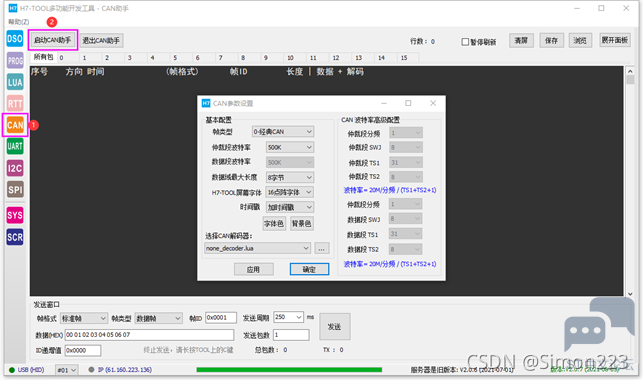Viewport: 643px width, 380px height.
Task: Click the 浏览 button
Action: (580, 41)
